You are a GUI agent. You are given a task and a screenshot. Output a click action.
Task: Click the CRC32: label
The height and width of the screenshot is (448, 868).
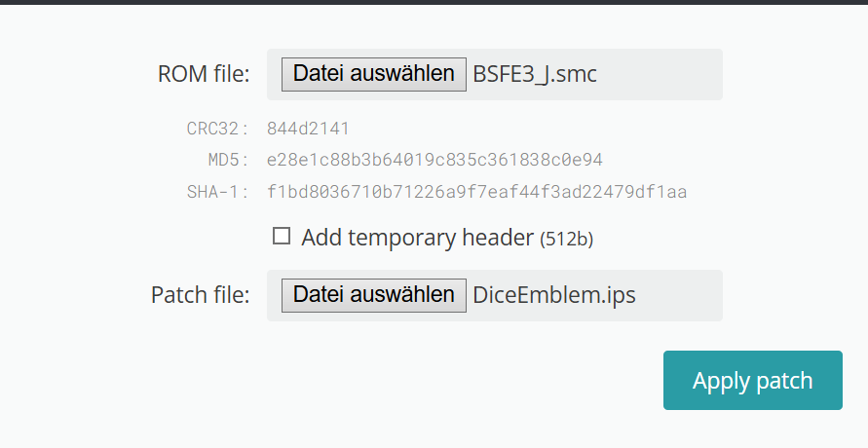click(218, 129)
